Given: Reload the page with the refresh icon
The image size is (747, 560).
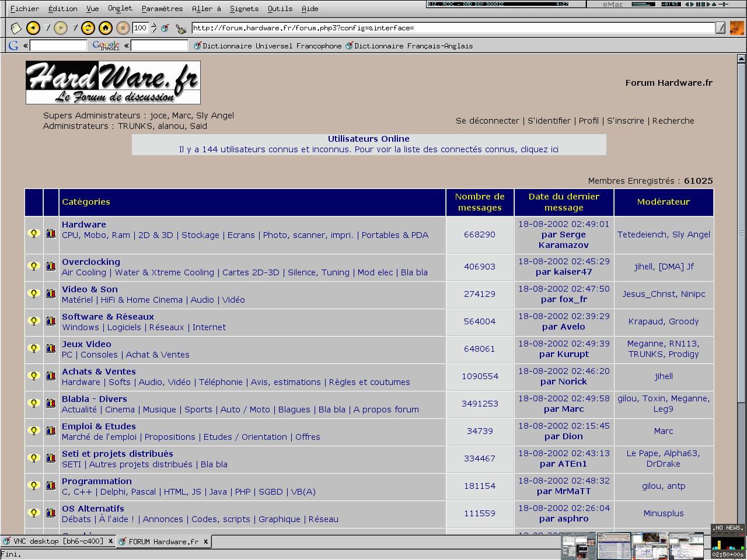Looking at the screenshot, I should click(x=88, y=27).
